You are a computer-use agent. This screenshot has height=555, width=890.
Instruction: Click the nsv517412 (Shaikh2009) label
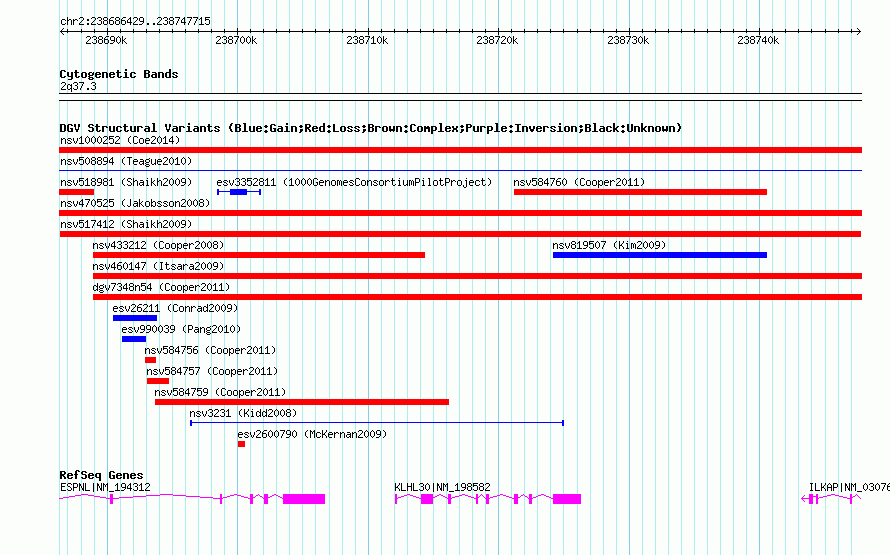click(x=126, y=224)
